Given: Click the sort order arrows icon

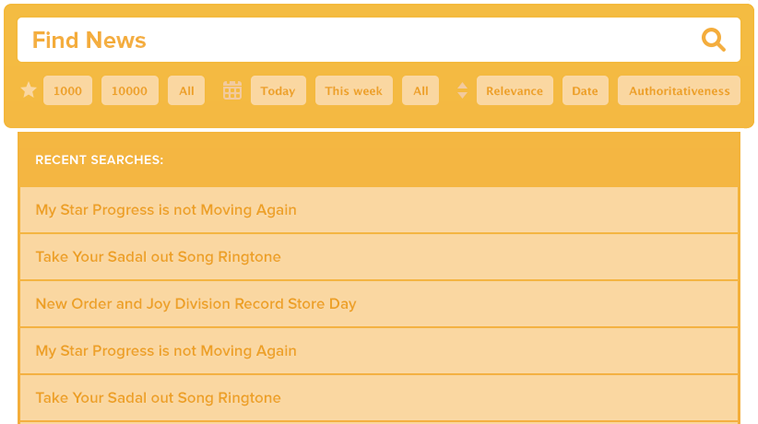Looking at the screenshot, I should click(462, 91).
